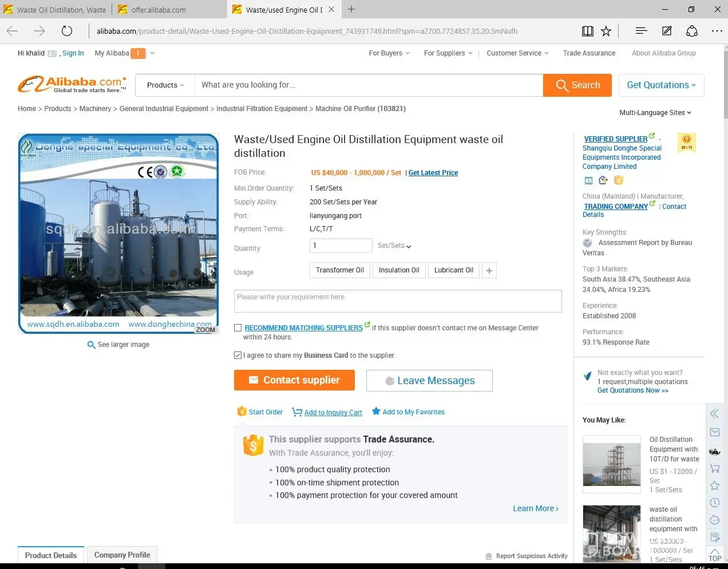The width and height of the screenshot is (728, 569).
Task: Expand For Suppliers menu
Action: (448, 53)
